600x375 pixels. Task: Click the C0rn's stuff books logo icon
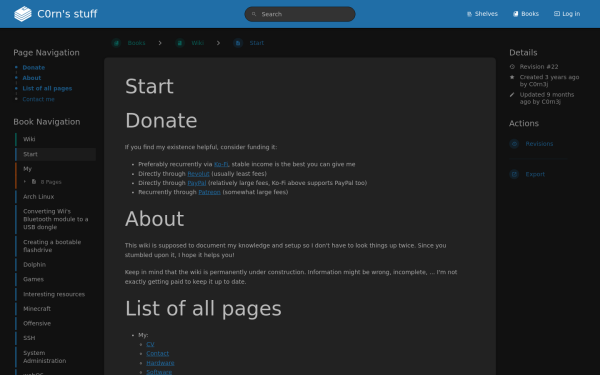pos(23,14)
